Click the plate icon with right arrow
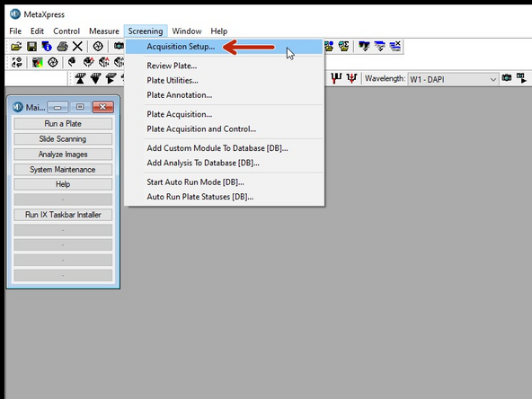532x399 pixels. point(111,78)
